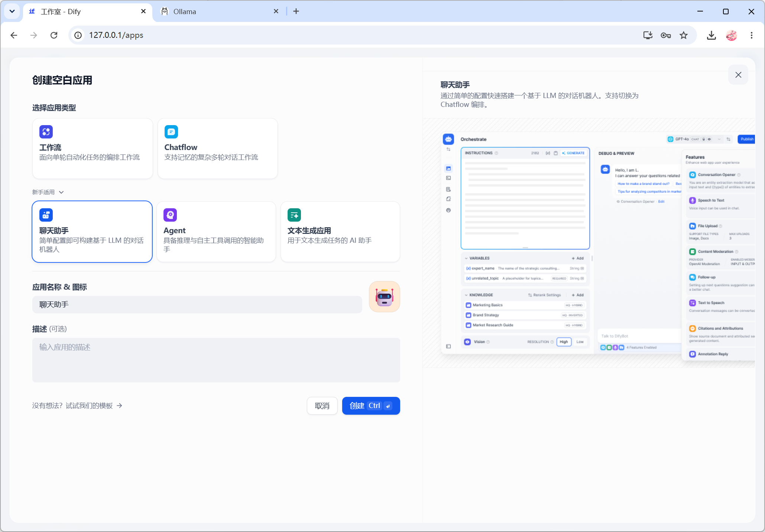The height and width of the screenshot is (532, 765).
Task: Close the 工作室 - Dify tab
Action: point(143,12)
